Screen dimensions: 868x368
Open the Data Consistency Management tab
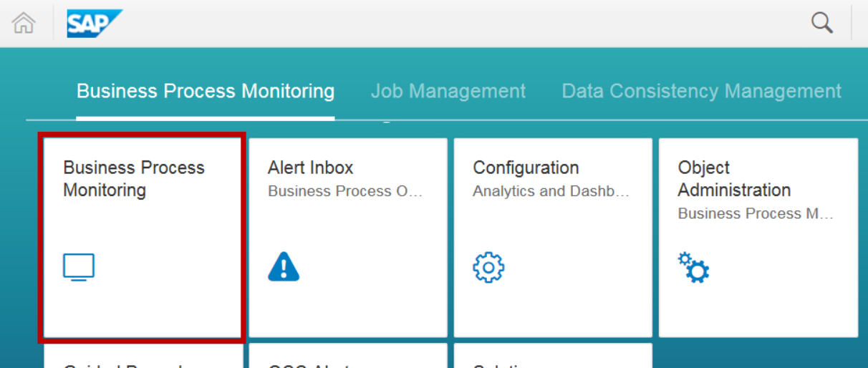[x=701, y=92]
